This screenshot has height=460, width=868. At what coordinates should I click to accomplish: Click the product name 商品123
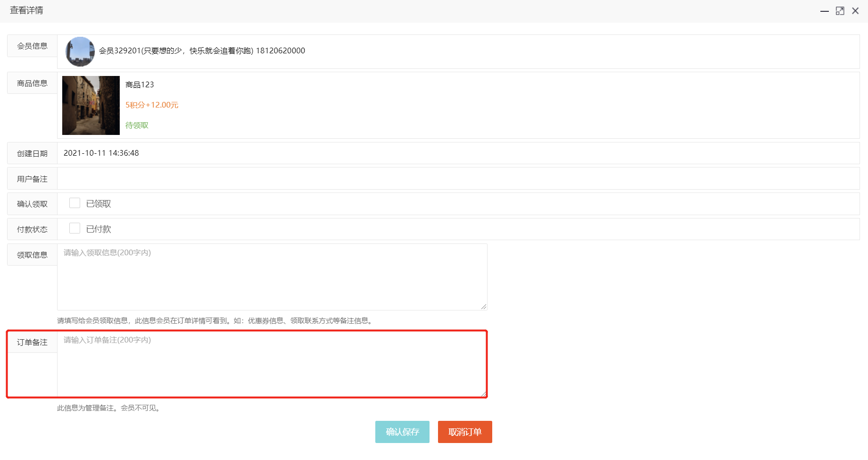(140, 84)
